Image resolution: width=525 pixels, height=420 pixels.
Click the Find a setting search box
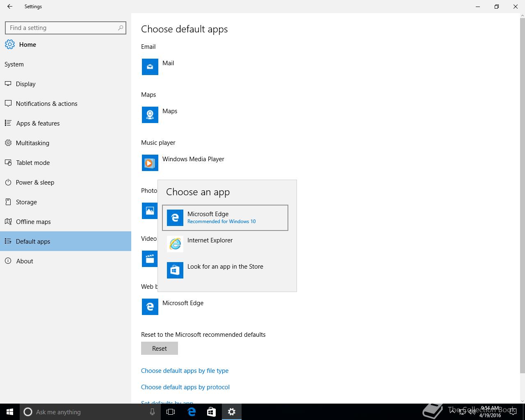pos(66,28)
